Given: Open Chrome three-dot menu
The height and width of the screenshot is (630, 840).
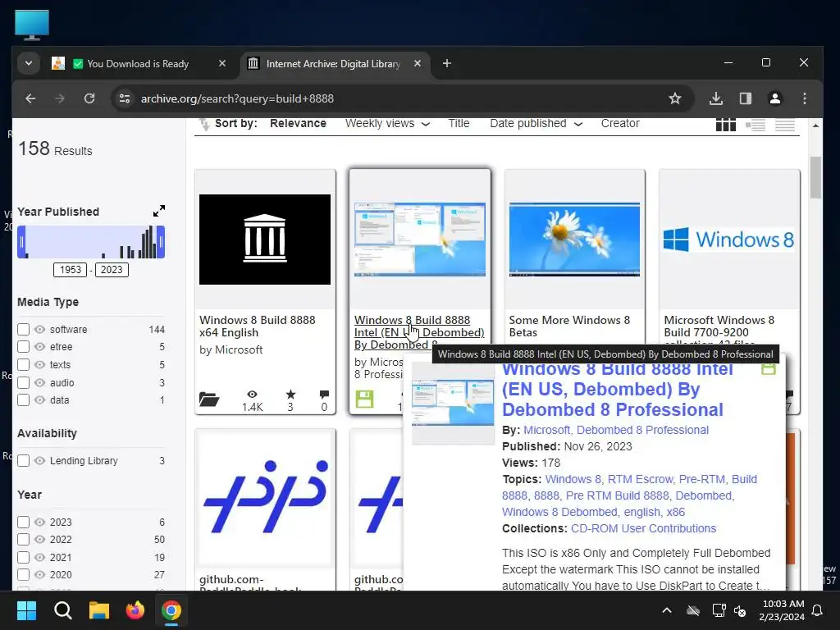Looking at the screenshot, I should click(804, 98).
